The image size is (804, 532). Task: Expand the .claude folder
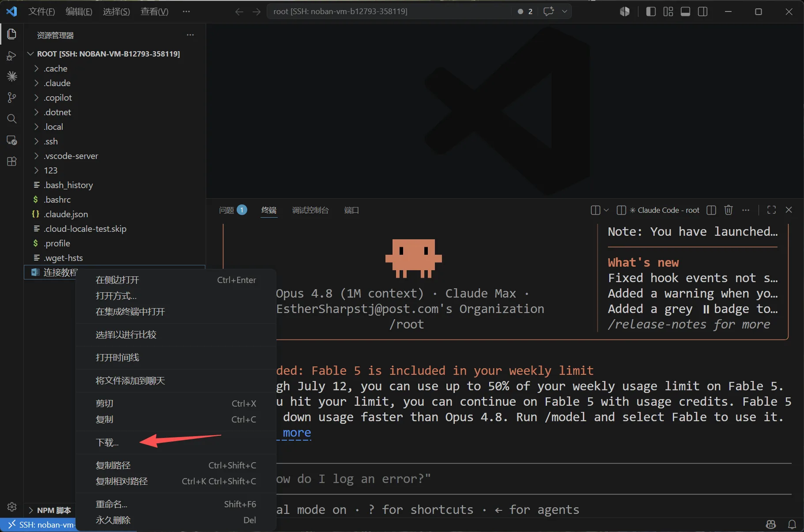point(115,83)
